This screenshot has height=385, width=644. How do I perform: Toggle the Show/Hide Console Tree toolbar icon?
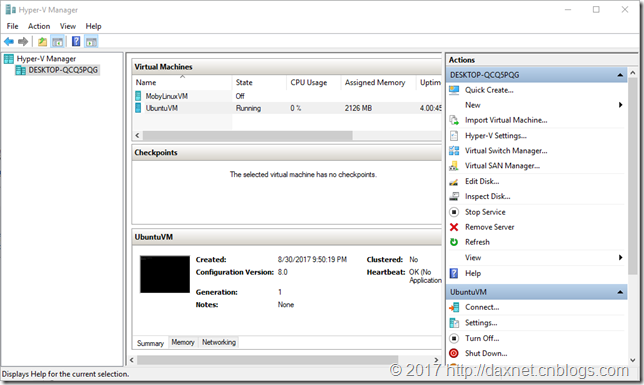pyautogui.click(x=58, y=41)
